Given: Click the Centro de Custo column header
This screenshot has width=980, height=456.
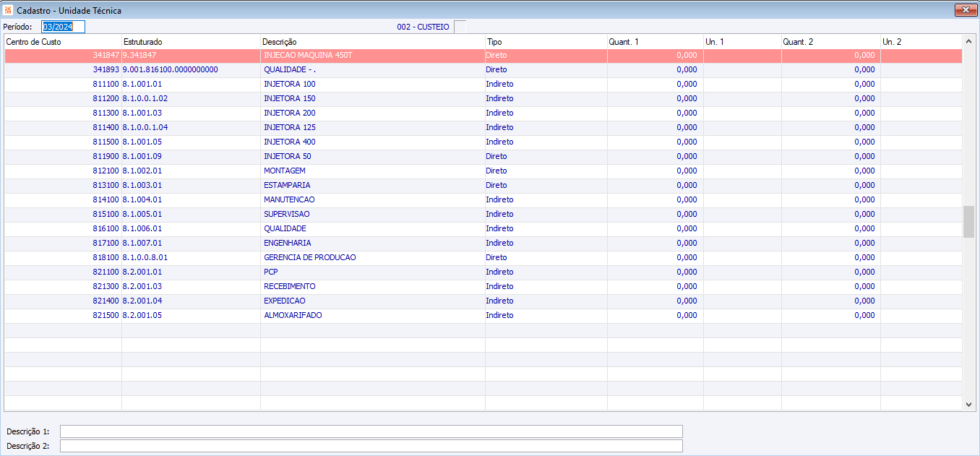Looking at the screenshot, I should point(63,42).
